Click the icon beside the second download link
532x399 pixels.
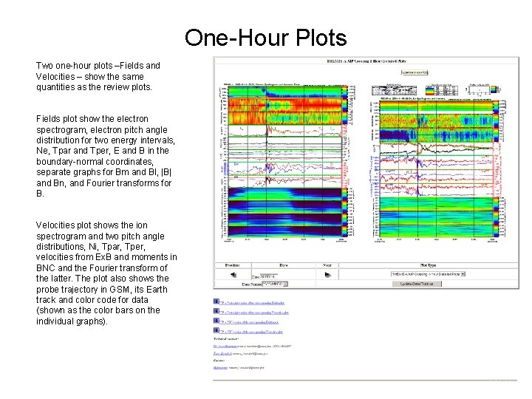[x=216, y=311]
